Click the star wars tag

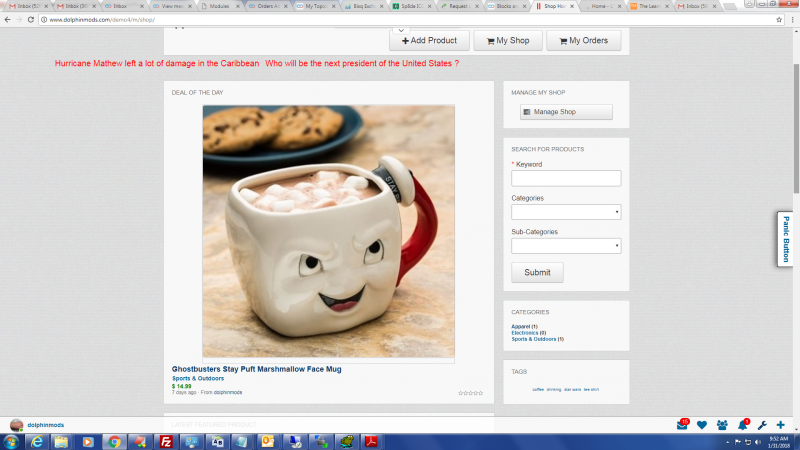572,389
